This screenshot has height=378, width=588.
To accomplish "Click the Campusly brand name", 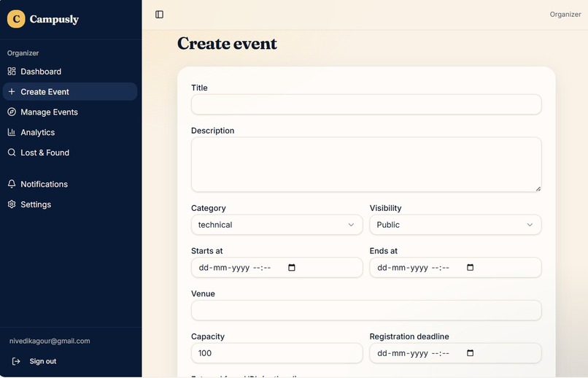I will (54, 19).
